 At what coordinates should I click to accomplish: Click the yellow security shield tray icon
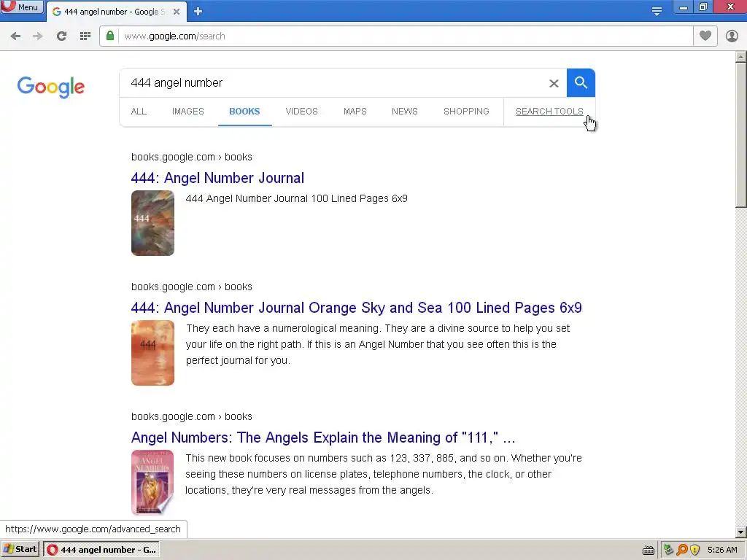(695, 550)
